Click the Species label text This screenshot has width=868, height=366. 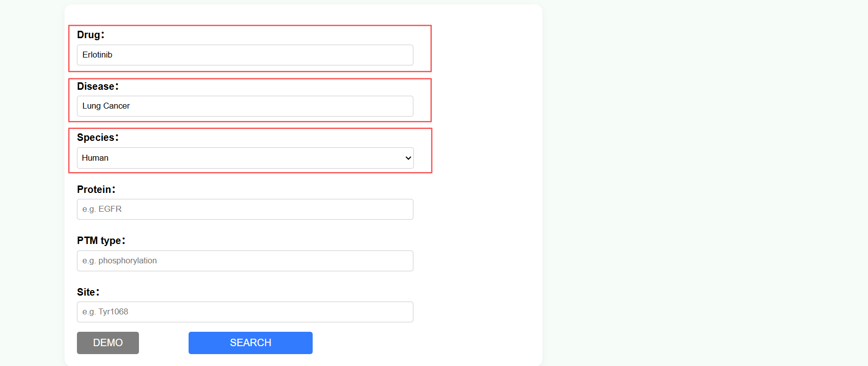[x=98, y=137]
